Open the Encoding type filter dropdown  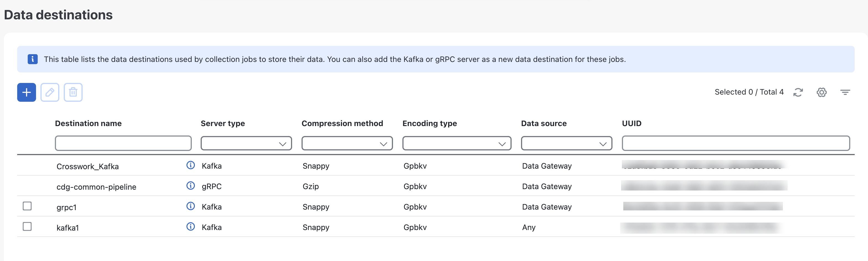pyautogui.click(x=456, y=143)
